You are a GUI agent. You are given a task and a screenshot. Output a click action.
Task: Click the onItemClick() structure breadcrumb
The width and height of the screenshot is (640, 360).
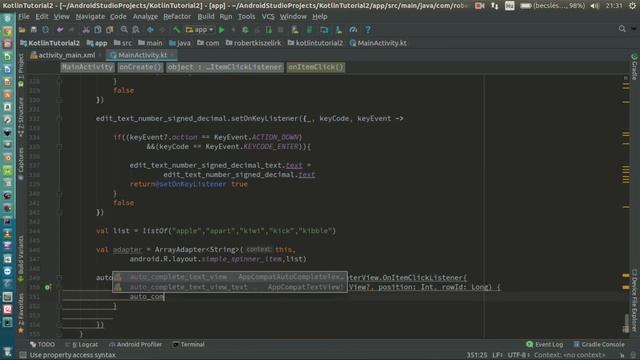click(316, 67)
